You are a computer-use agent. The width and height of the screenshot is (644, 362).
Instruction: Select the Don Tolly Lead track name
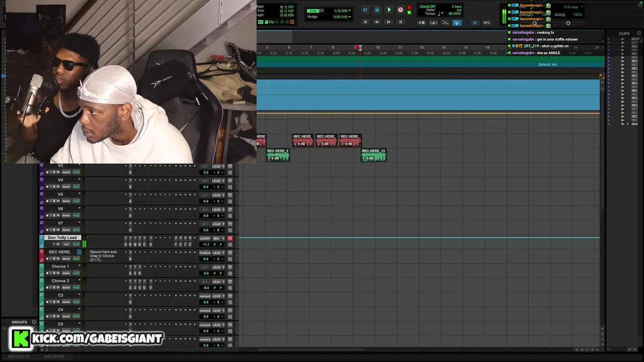coord(62,237)
